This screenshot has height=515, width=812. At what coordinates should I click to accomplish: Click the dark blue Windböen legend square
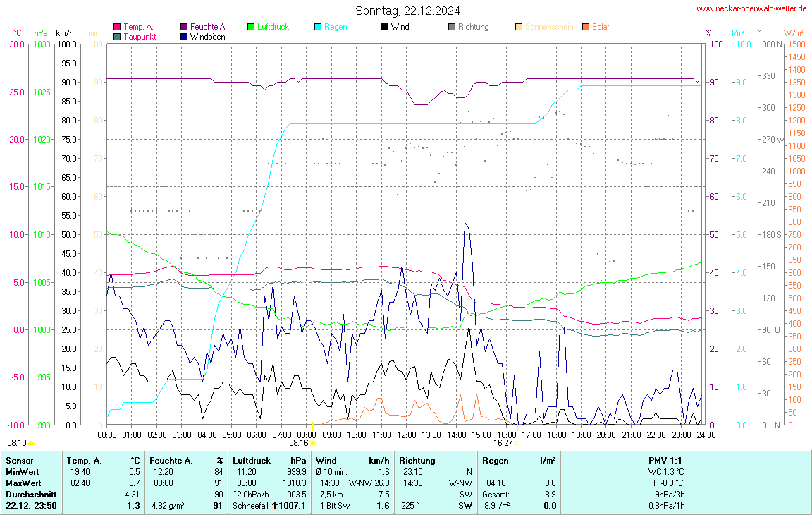(184, 36)
